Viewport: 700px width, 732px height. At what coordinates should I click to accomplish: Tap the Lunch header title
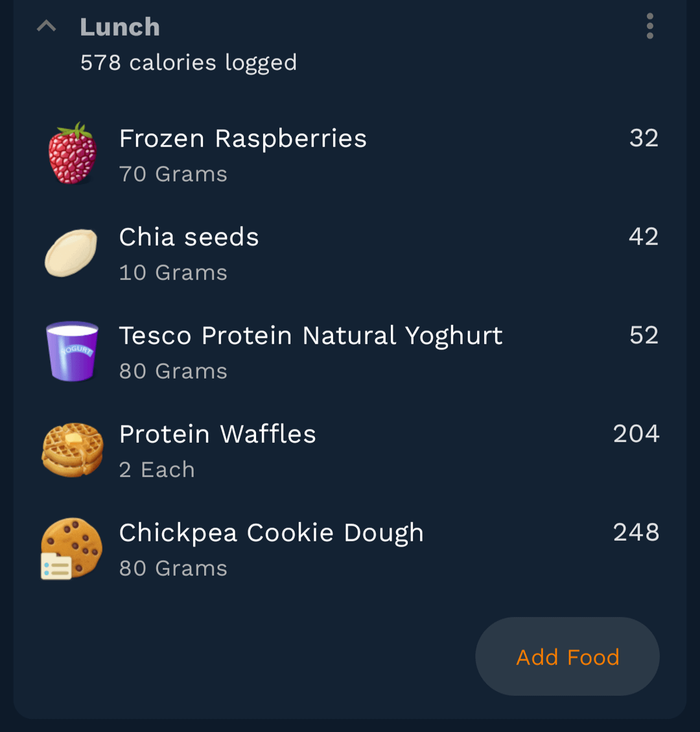[120, 27]
